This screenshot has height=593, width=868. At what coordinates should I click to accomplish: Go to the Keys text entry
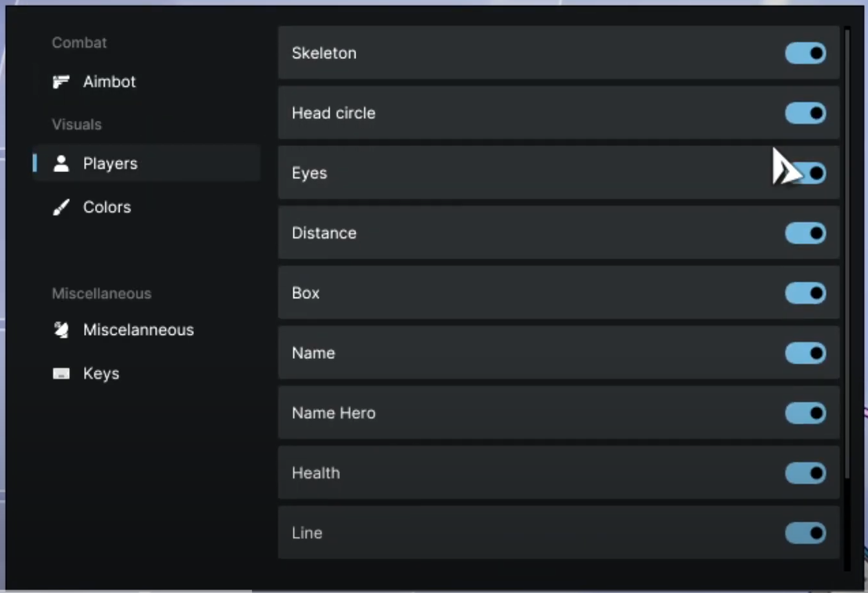point(101,374)
